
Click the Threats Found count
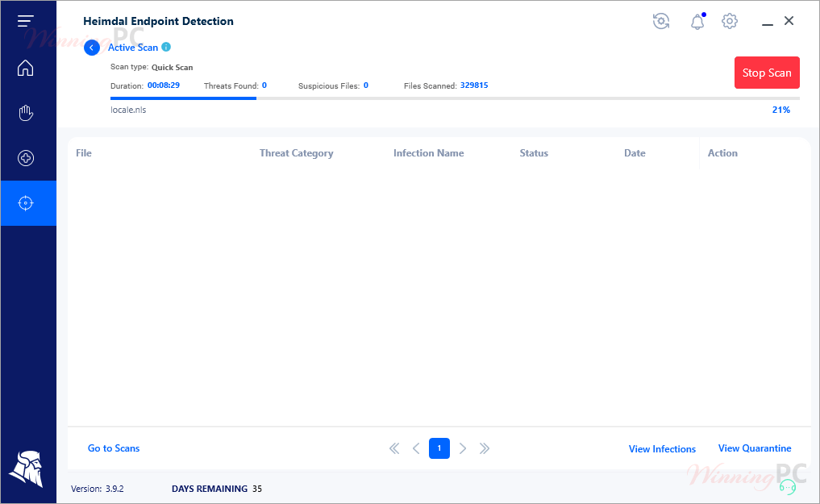[x=264, y=85]
